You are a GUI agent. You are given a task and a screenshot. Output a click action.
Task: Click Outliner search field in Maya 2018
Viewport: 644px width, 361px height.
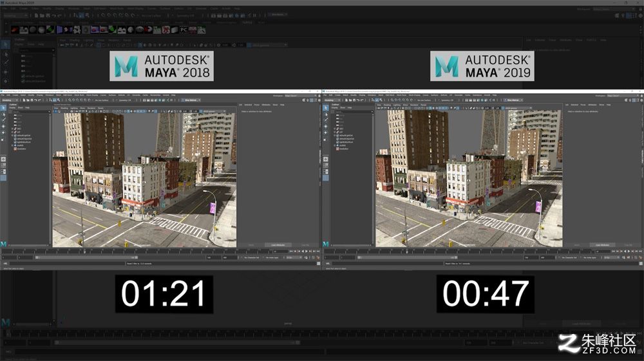[x=31, y=111]
